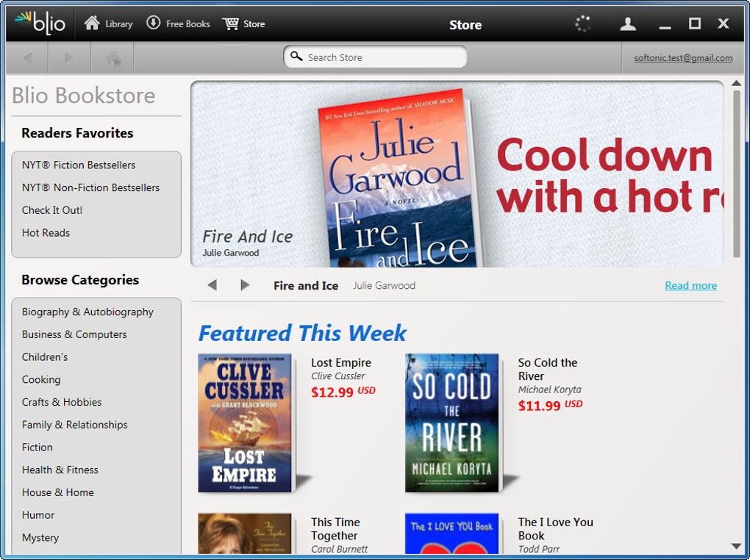Select the Hot Reads list
This screenshot has width=750, height=560.
[x=46, y=233]
